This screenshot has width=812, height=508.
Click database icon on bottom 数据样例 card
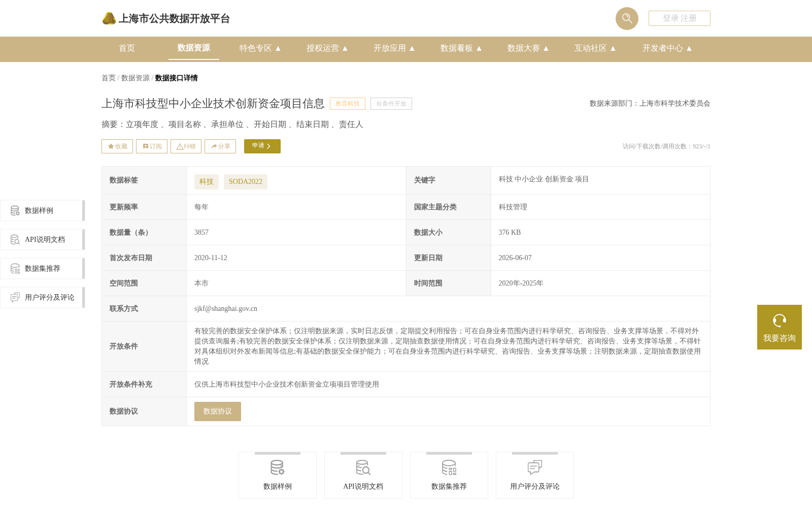[278, 467]
